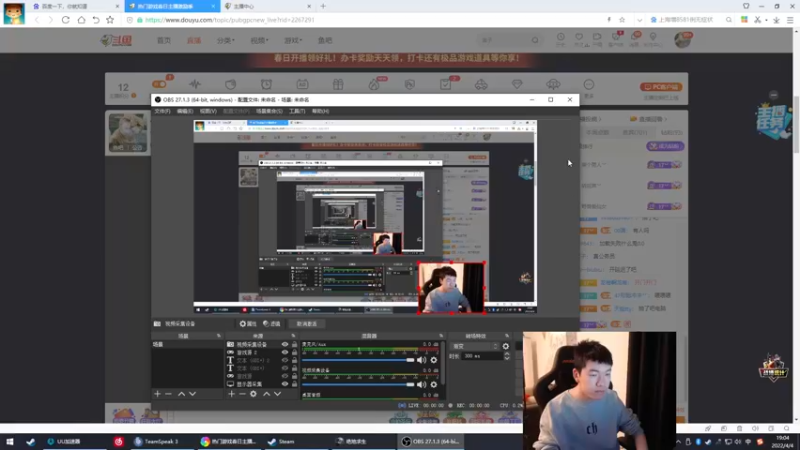The width and height of the screenshot is (800, 450).
Task: Open OBS 场景集合(S) menu
Action: (x=269, y=111)
